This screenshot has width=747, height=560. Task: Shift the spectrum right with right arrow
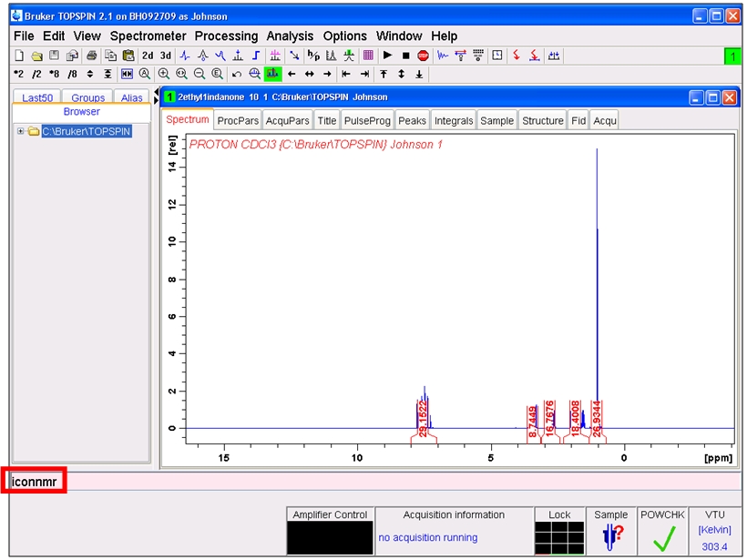click(327, 74)
